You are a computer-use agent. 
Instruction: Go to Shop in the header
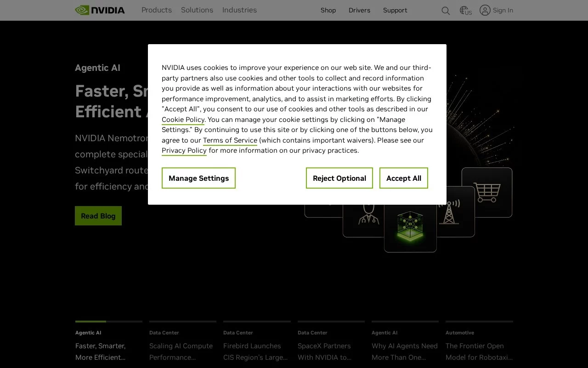328,10
